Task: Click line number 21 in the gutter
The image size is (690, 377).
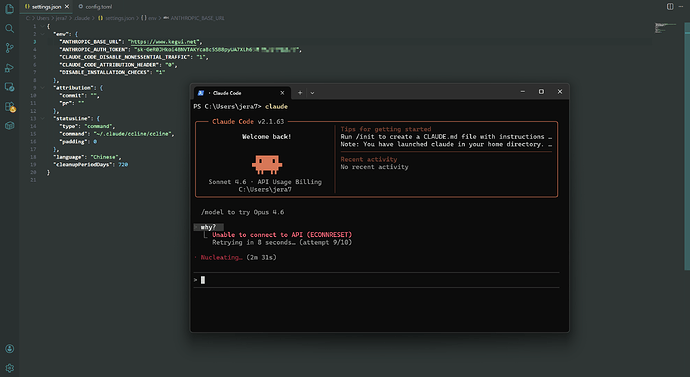Action: coord(33,180)
